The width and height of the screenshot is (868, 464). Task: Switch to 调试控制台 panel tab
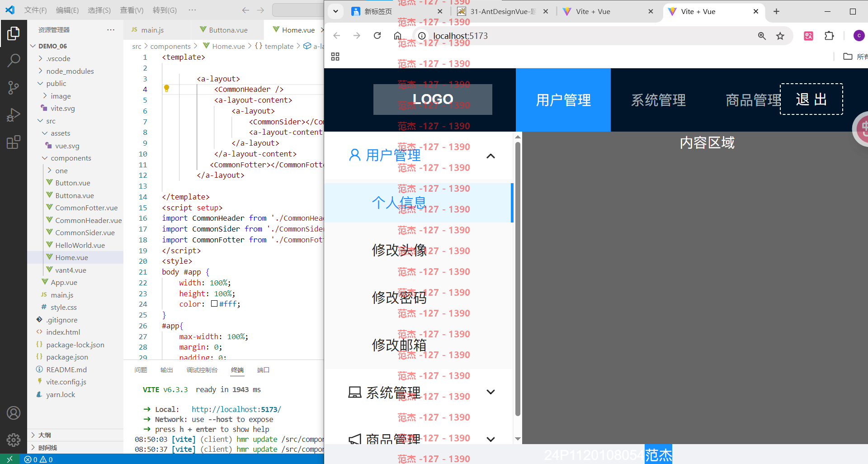point(202,370)
